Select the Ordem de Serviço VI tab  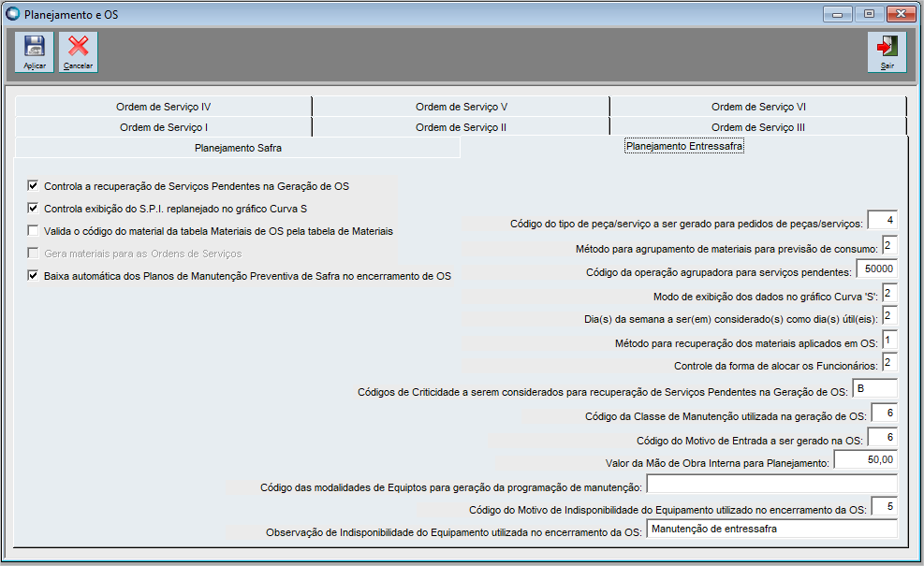pyautogui.click(x=758, y=107)
